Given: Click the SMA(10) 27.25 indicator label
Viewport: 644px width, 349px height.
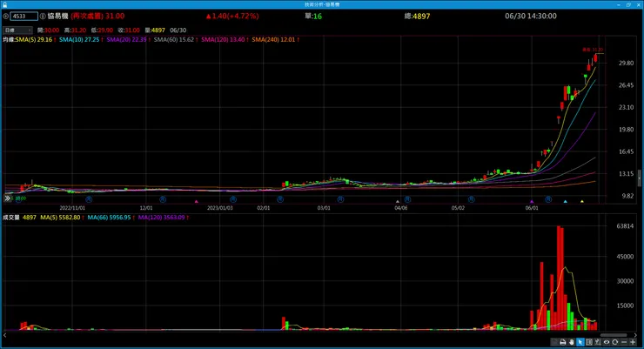Looking at the screenshot, I should (81, 40).
